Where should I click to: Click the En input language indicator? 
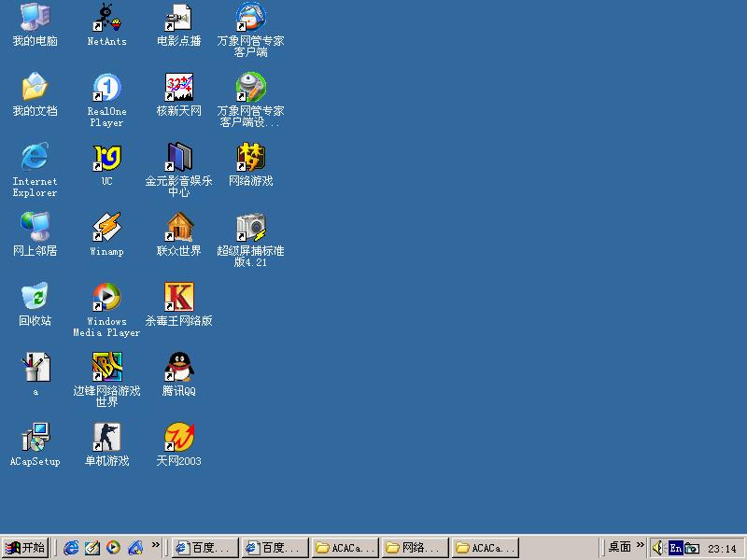(x=675, y=548)
